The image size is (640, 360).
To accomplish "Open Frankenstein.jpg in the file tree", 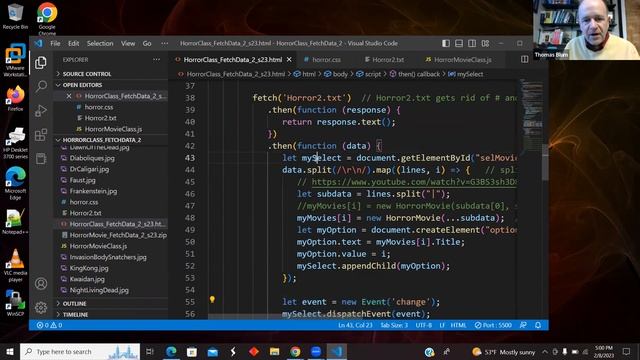I will pos(93,191).
